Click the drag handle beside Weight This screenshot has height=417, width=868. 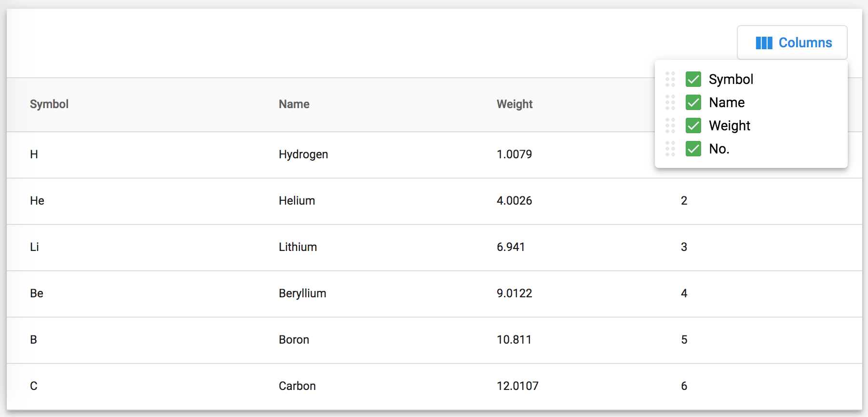tap(670, 125)
